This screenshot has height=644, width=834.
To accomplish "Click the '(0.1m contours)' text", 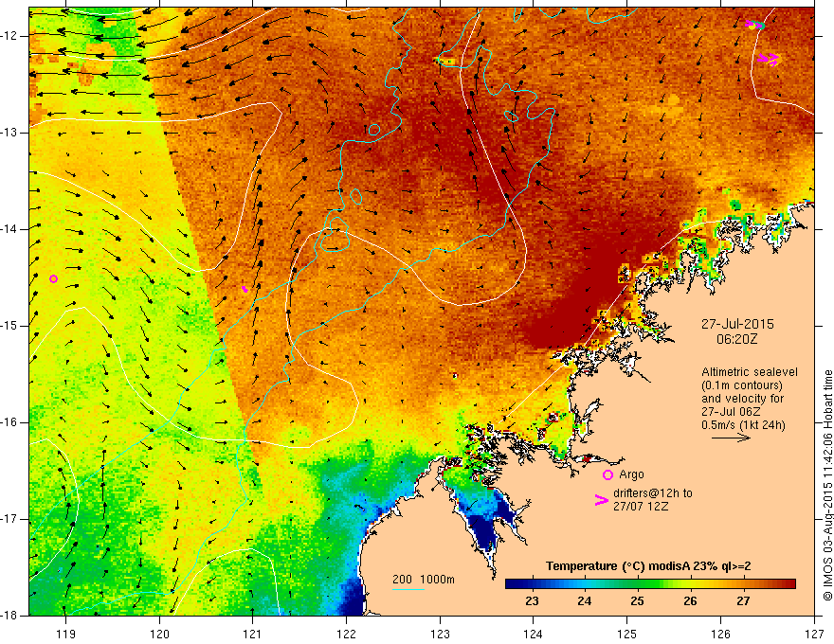I will tap(742, 385).
